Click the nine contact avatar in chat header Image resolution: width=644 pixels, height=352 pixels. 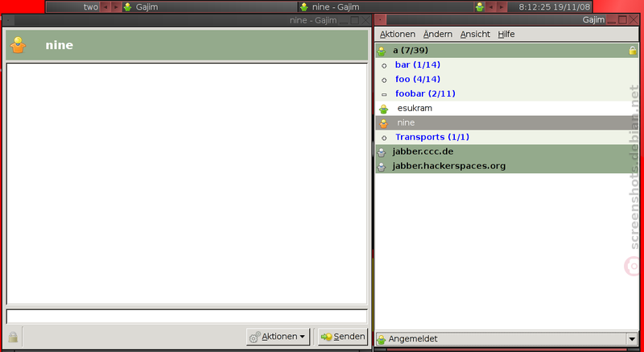pyautogui.click(x=18, y=45)
